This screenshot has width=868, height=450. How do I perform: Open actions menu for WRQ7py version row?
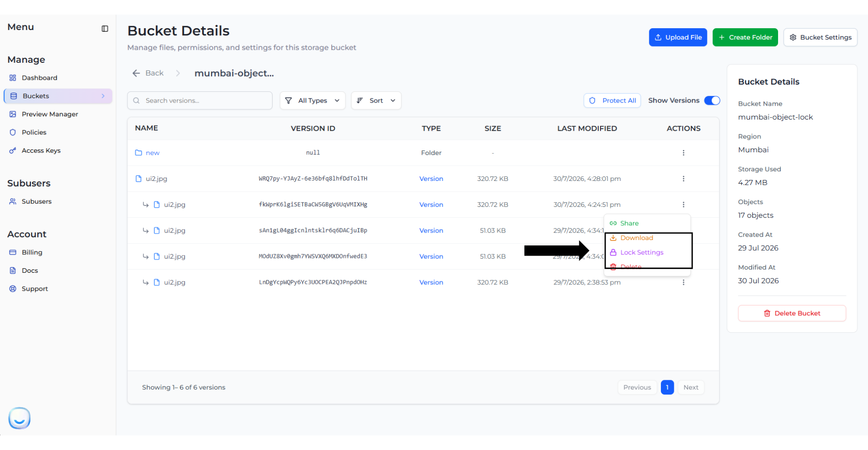pyautogui.click(x=684, y=179)
